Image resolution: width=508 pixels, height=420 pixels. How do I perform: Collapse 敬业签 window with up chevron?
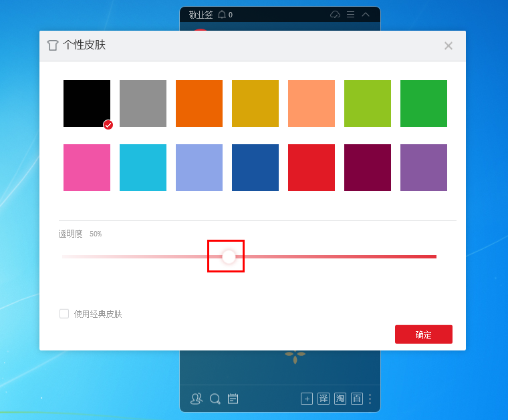(x=366, y=14)
